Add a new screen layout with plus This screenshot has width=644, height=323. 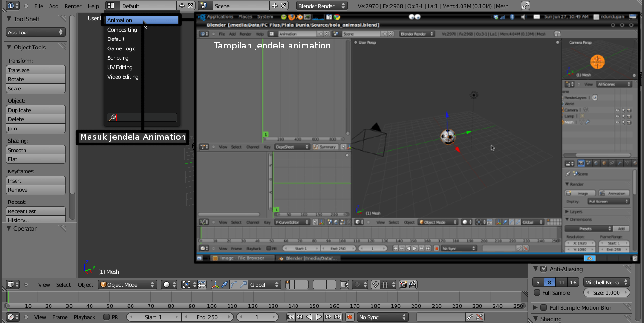pos(182,6)
